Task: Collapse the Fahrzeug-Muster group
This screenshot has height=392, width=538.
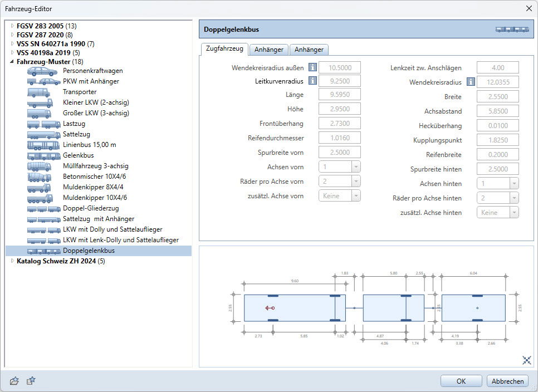Action: click(x=12, y=62)
